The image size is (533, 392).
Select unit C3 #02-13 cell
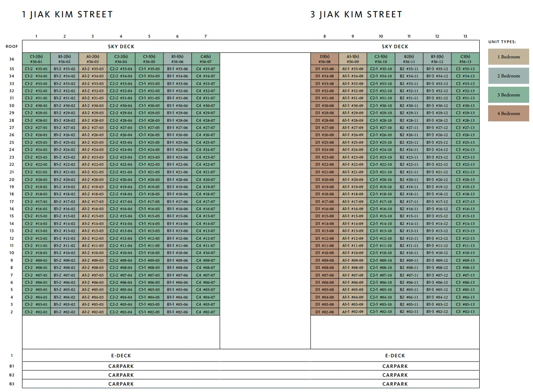click(465, 312)
